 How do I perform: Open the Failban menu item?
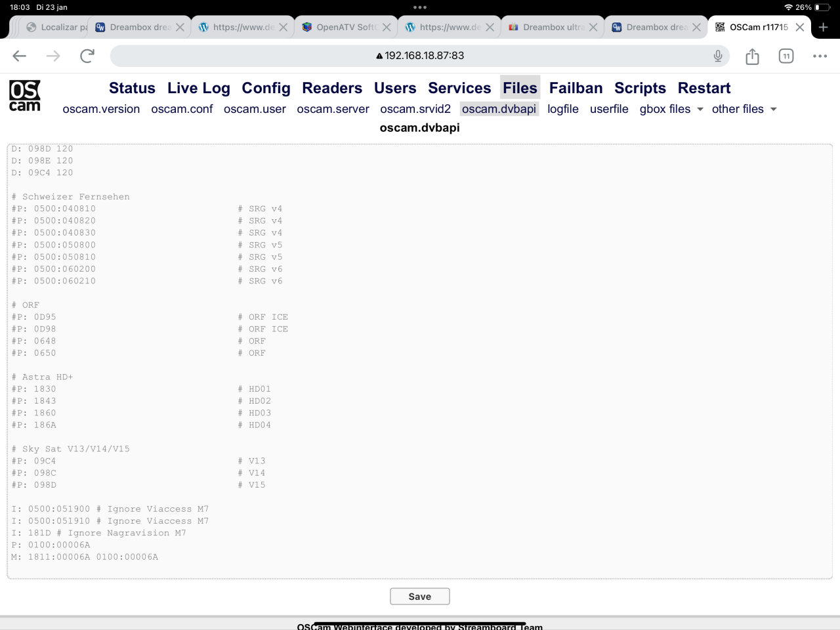(576, 88)
